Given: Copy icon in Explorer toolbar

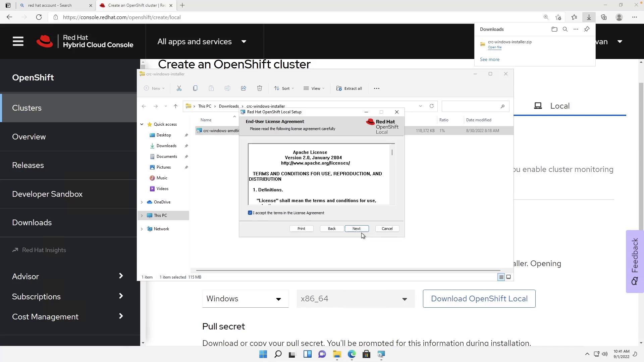Looking at the screenshot, I should (x=195, y=88).
